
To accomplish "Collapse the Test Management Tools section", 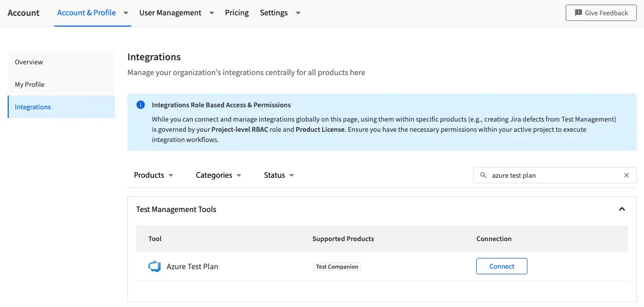I will tap(622, 209).
